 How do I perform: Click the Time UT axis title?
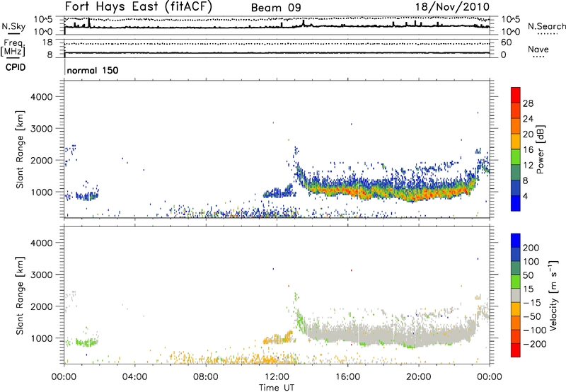277,388
